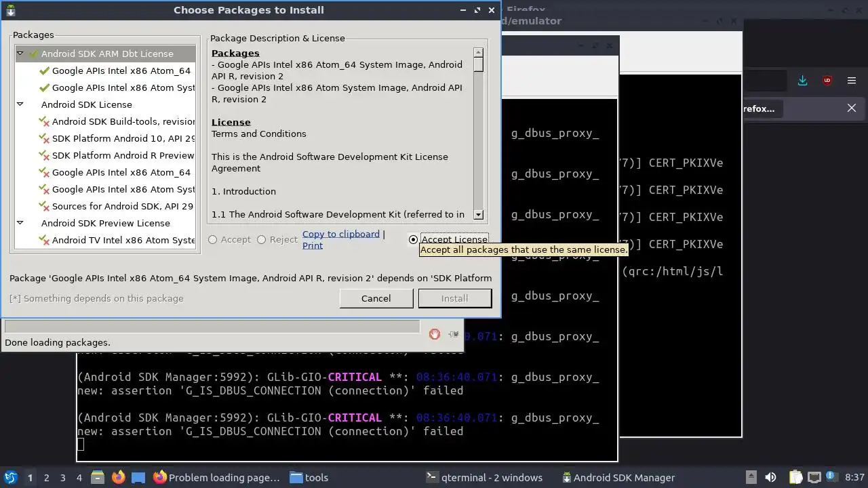The width and height of the screenshot is (868, 488).
Task: Collapse the Android SDK License group
Action: [20, 104]
